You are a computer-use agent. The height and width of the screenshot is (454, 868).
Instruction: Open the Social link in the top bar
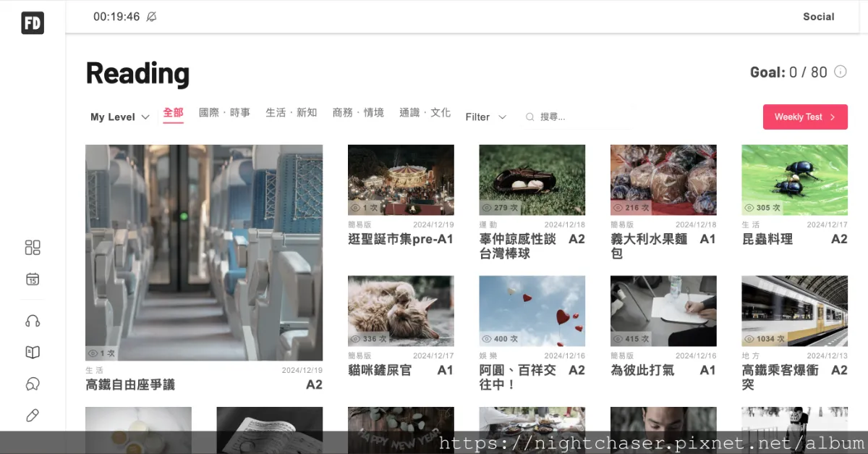pos(819,17)
